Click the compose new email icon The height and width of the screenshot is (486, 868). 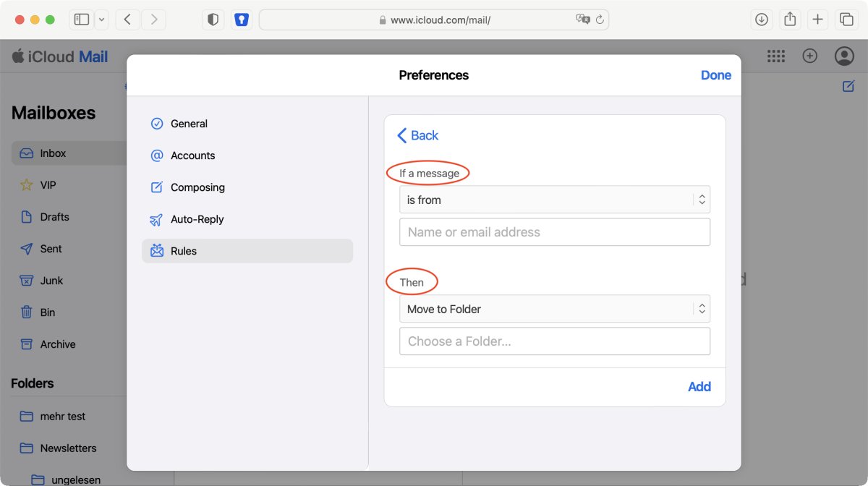point(847,85)
